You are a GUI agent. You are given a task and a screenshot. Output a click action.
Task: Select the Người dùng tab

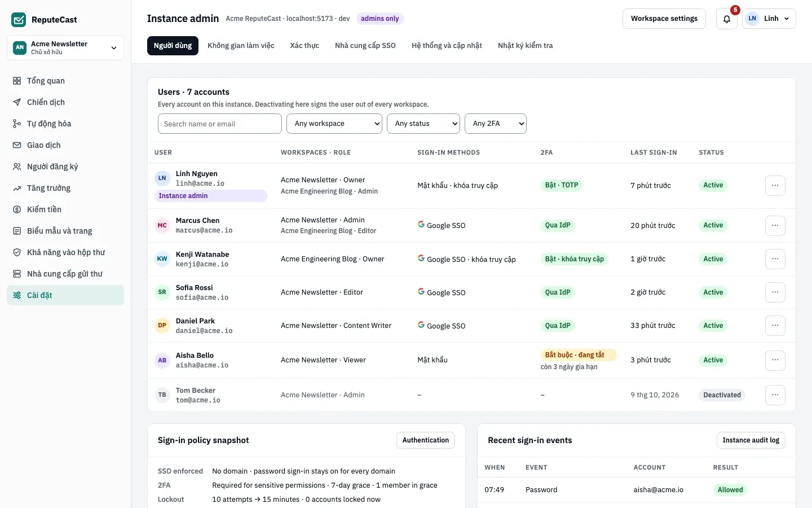tap(173, 46)
